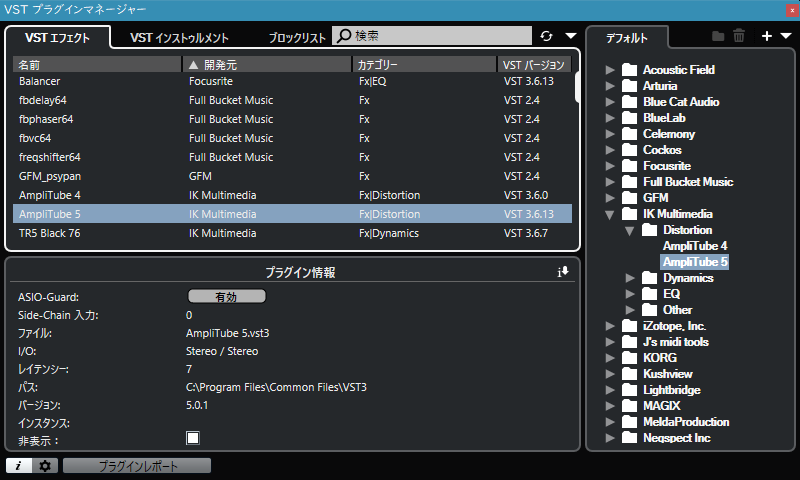Click the info arrow icon in プラグイン情報 header

(563, 272)
